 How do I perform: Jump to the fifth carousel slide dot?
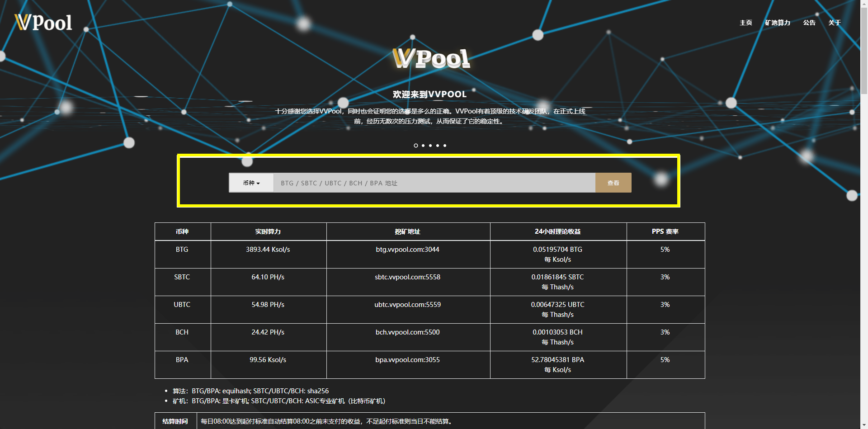point(445,146)
